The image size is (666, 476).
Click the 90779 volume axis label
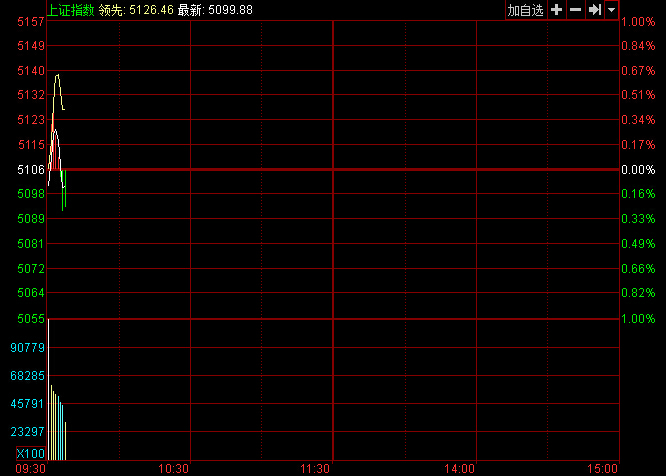[x=27, y=348]
